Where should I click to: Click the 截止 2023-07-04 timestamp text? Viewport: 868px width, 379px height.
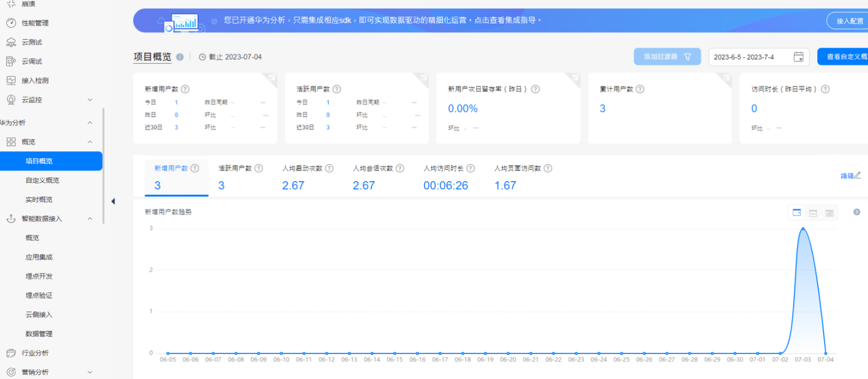click(x=235, y=57)
